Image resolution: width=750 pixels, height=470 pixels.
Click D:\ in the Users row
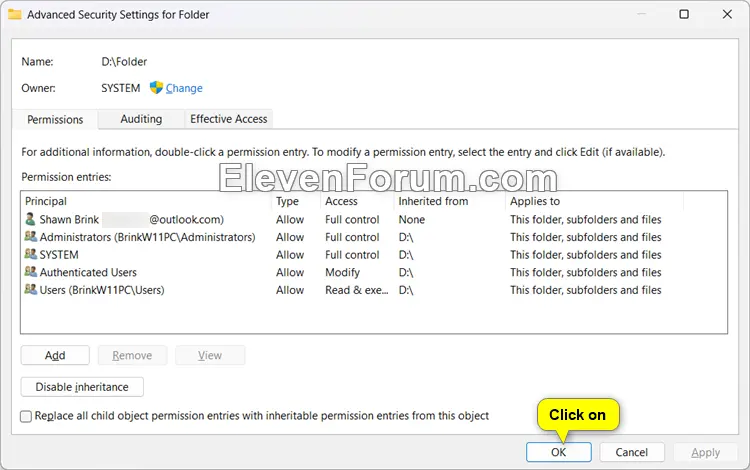(406, 290)
